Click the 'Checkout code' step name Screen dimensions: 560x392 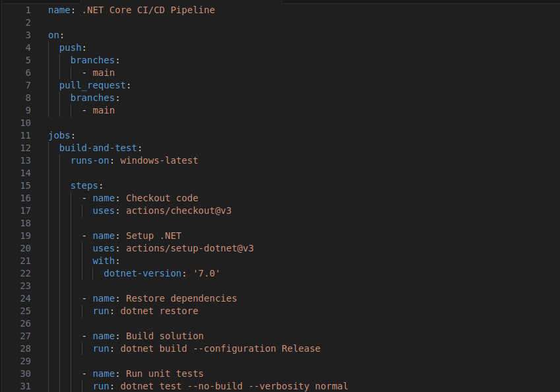162,198
